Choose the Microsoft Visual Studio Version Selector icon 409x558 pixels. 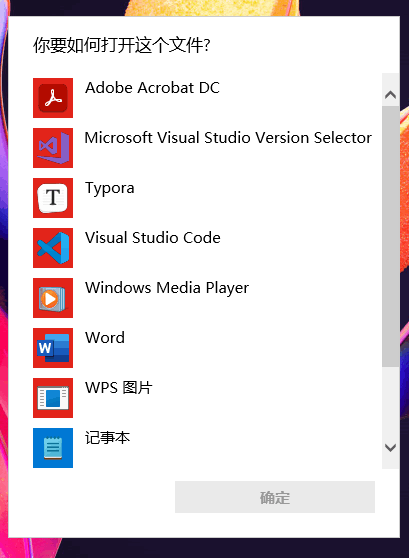point(53,148)
